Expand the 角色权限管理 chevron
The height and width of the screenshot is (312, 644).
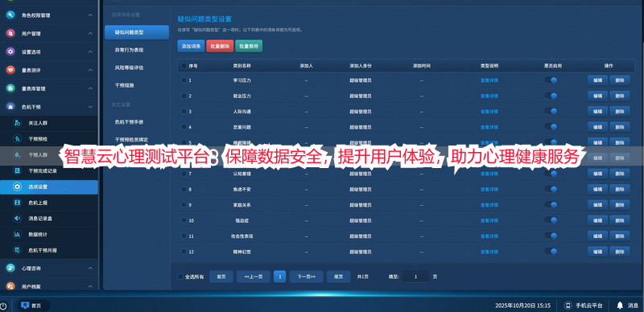(x=90, y=15)
